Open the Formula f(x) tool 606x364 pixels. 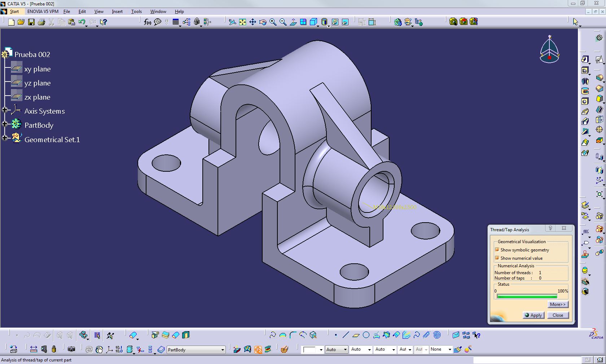click(x=147, y=22)
